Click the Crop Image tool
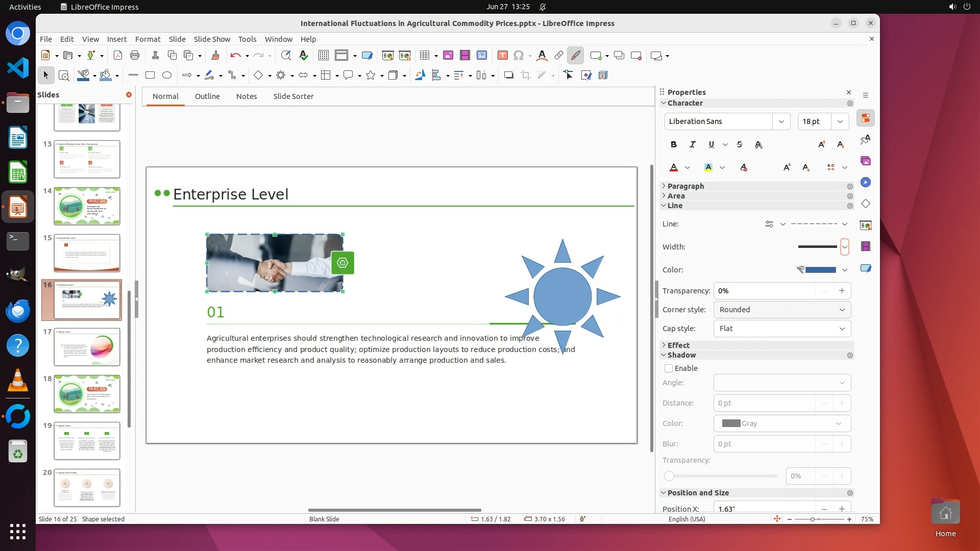The width and height of the screenshot is (980, 551). [x=525, y=76]
